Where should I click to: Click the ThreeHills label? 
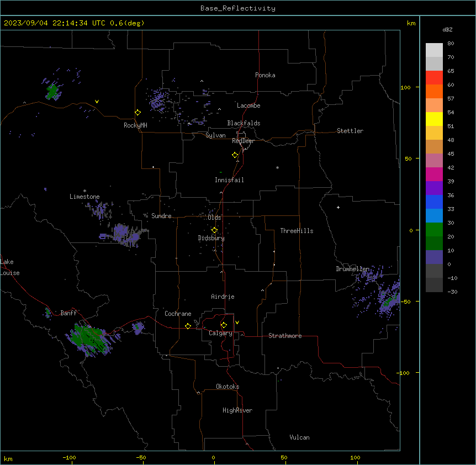tap(297, 231)
